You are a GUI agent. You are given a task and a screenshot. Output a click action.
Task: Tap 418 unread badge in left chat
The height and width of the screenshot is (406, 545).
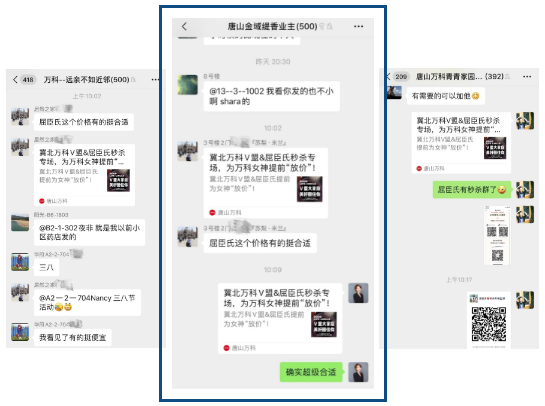click(x=28, y=80)
